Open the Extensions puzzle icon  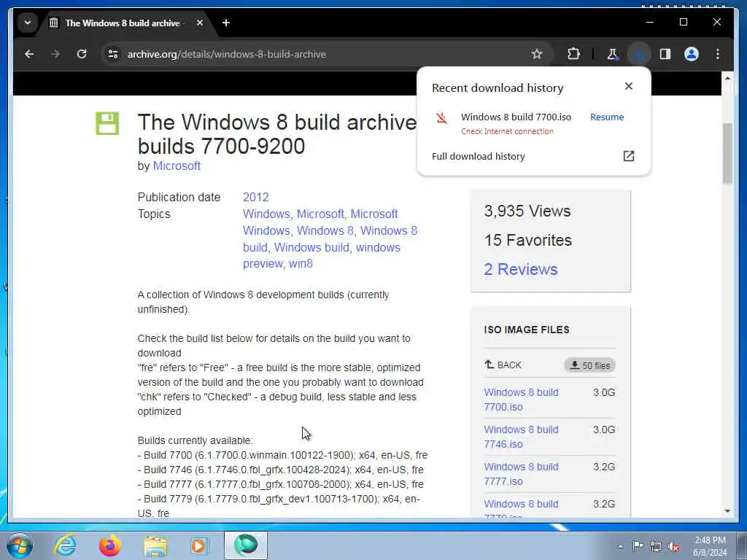click(x=573, y=54)
